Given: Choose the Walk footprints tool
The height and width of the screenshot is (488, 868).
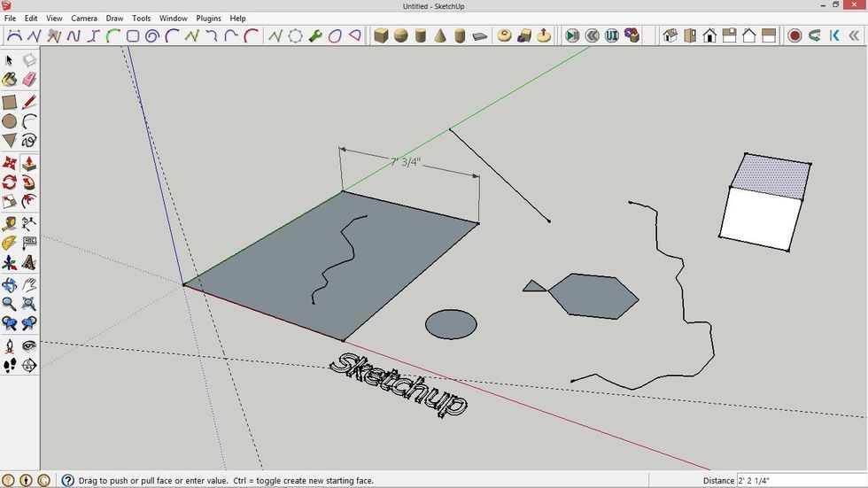Looking at the screenshot, I should tap(9, 365).
